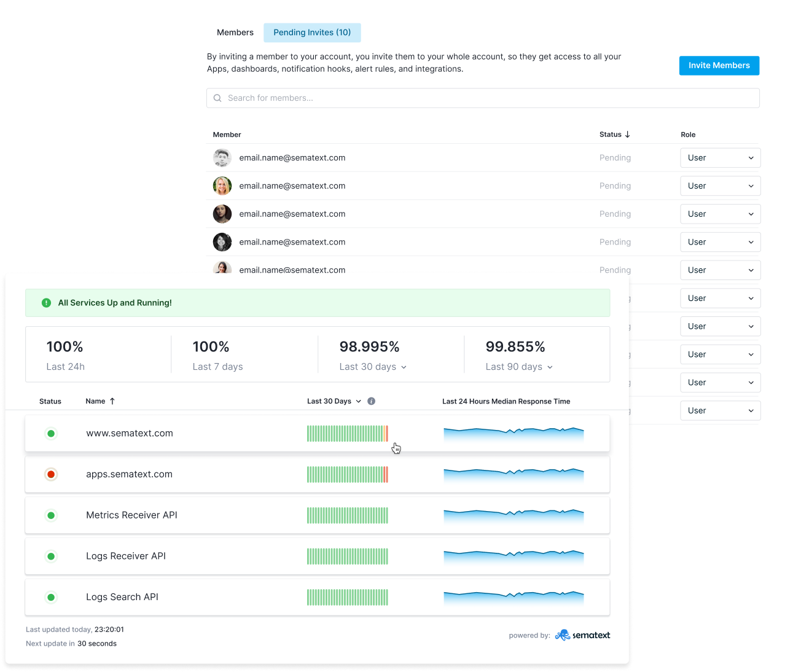This screenshot has width=785, height=672.
Task: Click the All Services Up and Running banner
Action: tap(318, 303)
